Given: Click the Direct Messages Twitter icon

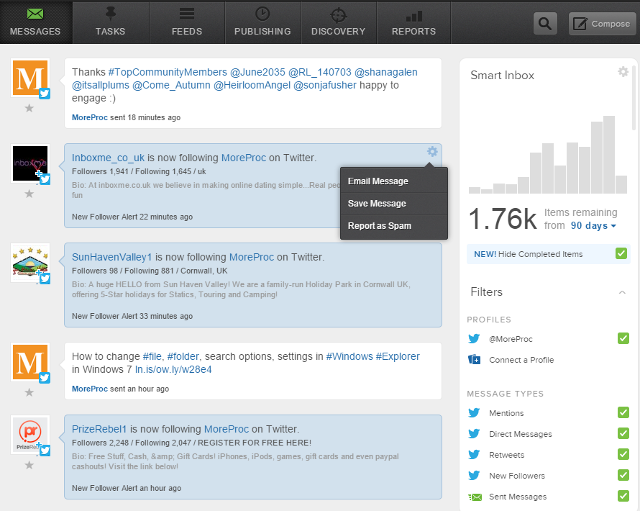Looking at the screenshot, I should point(474,433).
